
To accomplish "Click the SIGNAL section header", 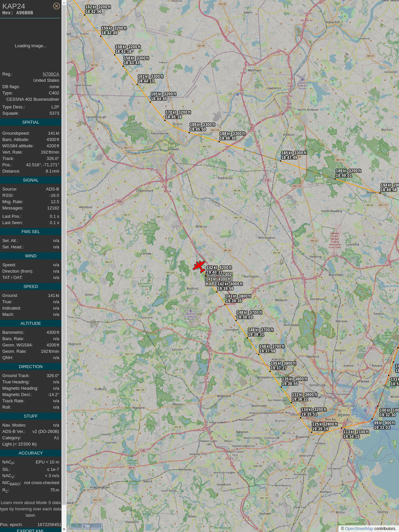I will click(31, 180).
